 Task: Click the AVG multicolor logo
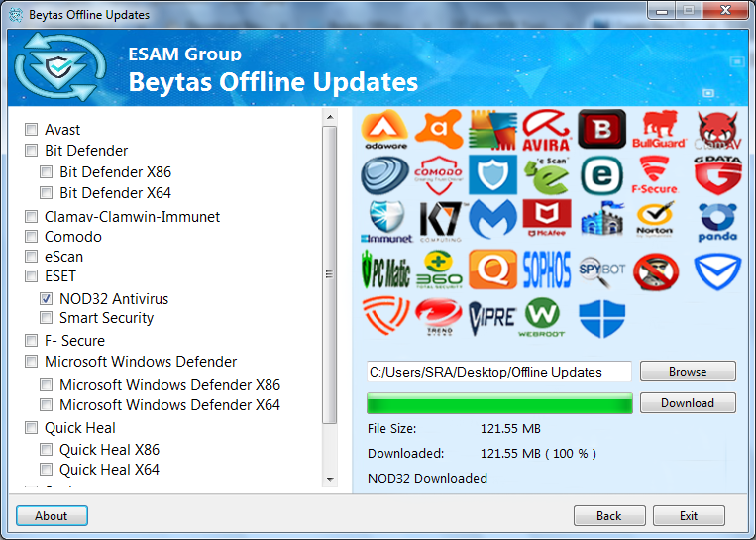tap(492, 130)
